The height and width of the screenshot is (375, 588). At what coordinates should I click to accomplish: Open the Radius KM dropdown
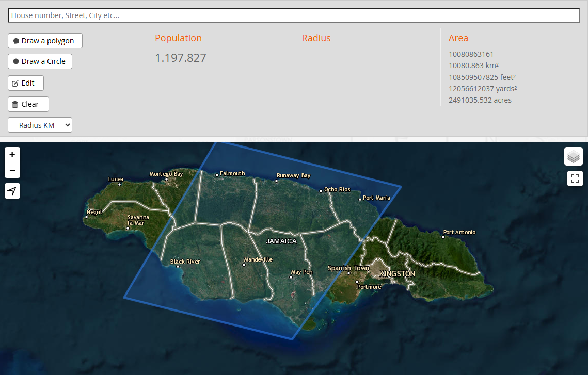(40, 125)
